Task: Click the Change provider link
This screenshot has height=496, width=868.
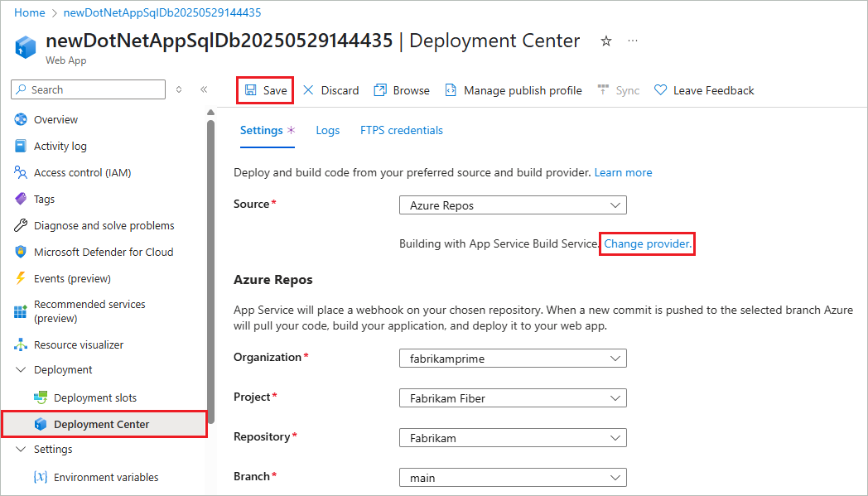Action: coord(646,243)
